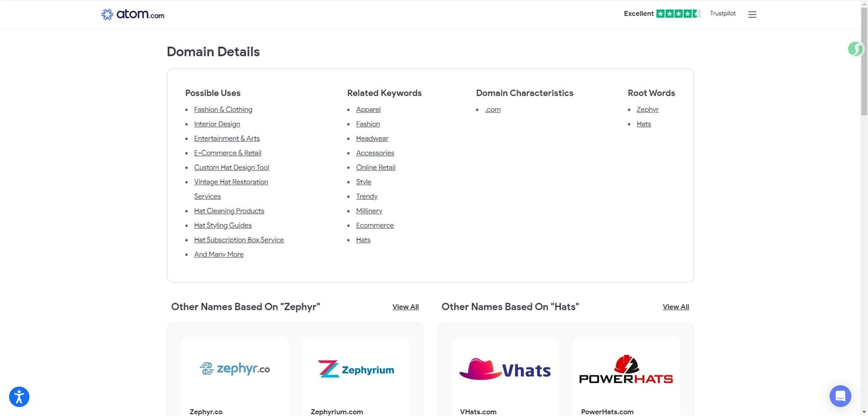This screenshot has height=416, width=868.
Task: Click the Trustpilot star rating
Action: (x=678, y=14)
